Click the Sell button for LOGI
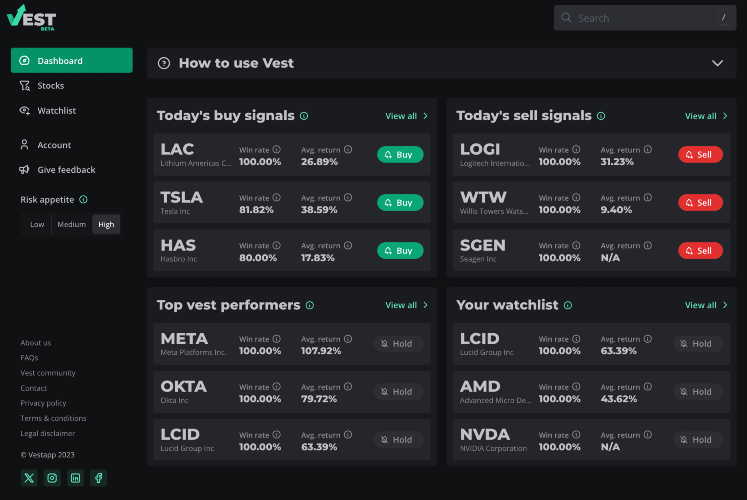This screenshot has width=747, height=500. (x=700, y=154)
